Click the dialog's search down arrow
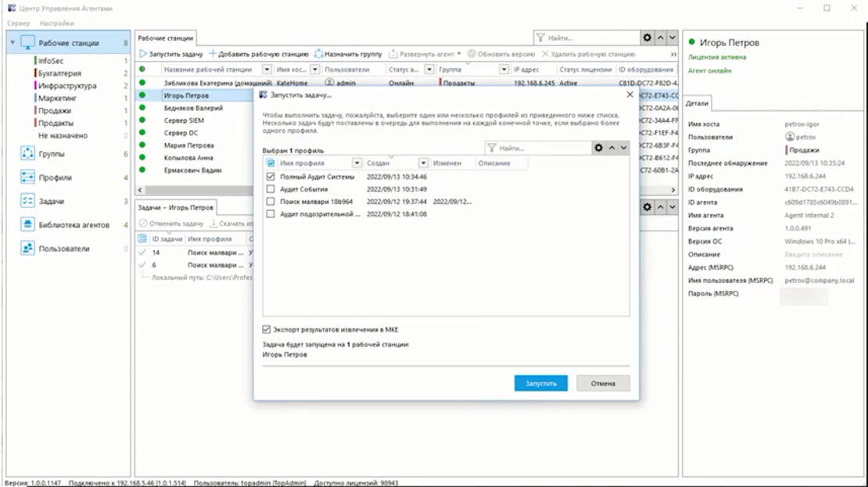The image size is (868, 487). (623, 148)
